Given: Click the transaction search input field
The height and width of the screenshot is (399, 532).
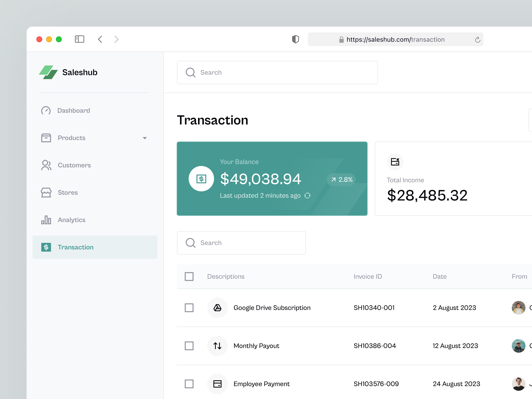Looking at the screenshot, I should pyautogui.click(x=241, y=243).
